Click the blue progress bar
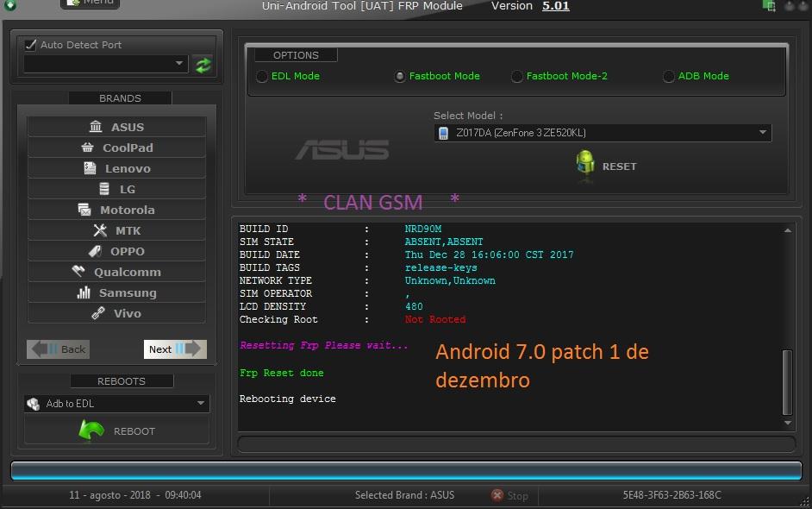 [406, 470]
